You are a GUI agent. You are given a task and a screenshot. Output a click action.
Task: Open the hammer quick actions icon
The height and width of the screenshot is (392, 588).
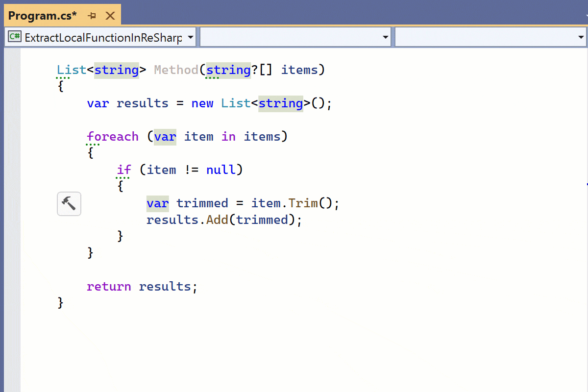[69, 204]
